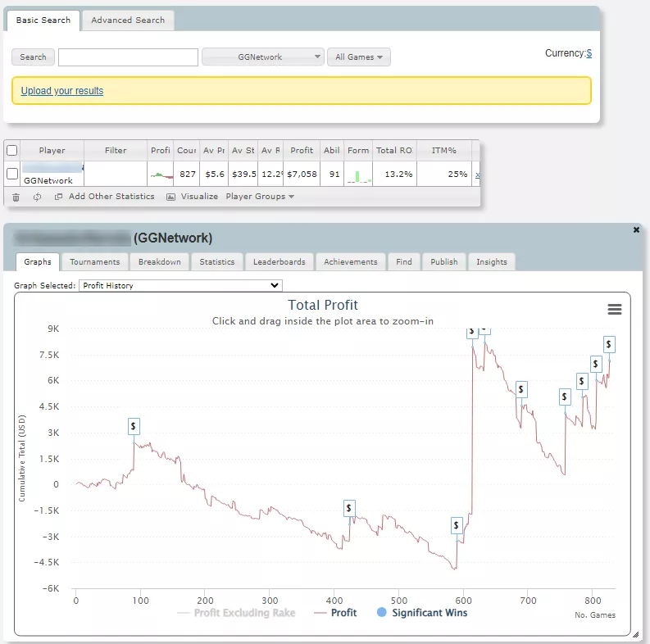Click the Visualize picture icon
The height and width of the screenshot is (644, 650).
click(x=170, y=197)
